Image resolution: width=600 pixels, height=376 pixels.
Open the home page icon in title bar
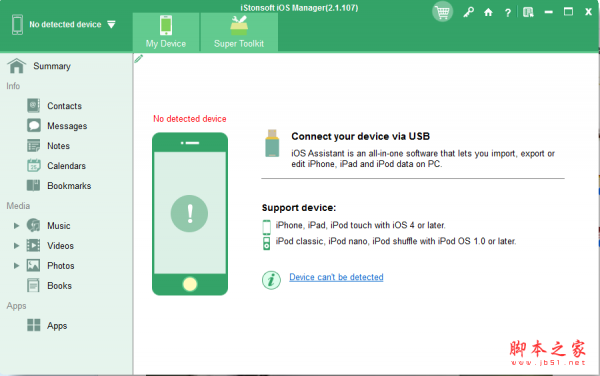pyautogui.click(x=488, y=13)
